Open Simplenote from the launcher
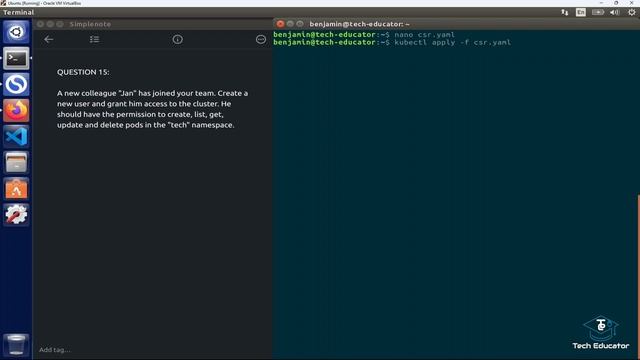Screen dimensions: 640x360 point(16,84)
